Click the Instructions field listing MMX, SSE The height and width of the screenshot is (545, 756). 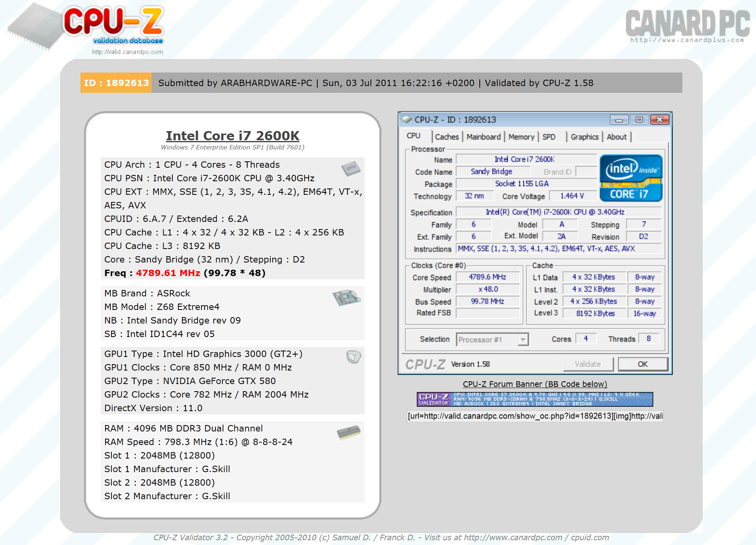(x=559, y=249)
